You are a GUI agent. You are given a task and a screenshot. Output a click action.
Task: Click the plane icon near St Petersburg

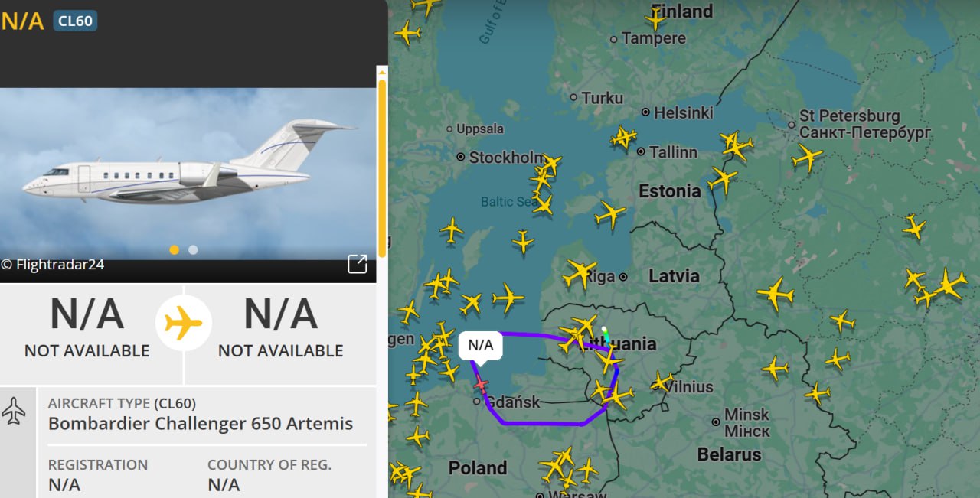pos(808,158)
